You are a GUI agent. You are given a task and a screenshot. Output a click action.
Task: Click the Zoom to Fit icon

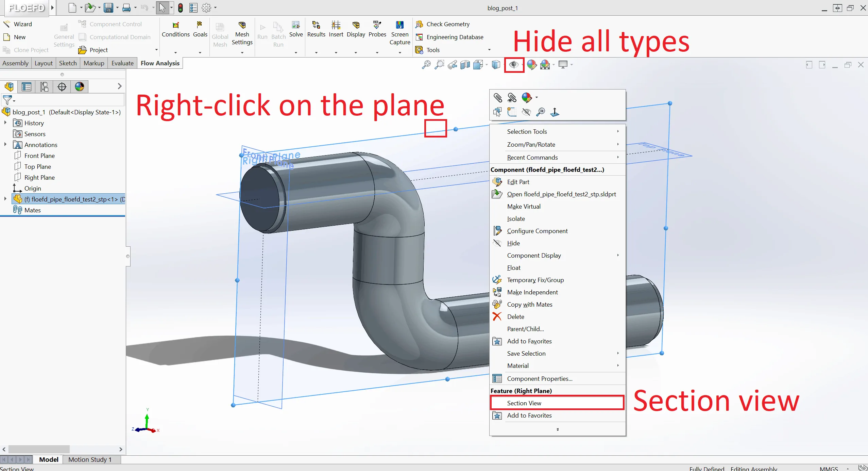click(426, 65)
